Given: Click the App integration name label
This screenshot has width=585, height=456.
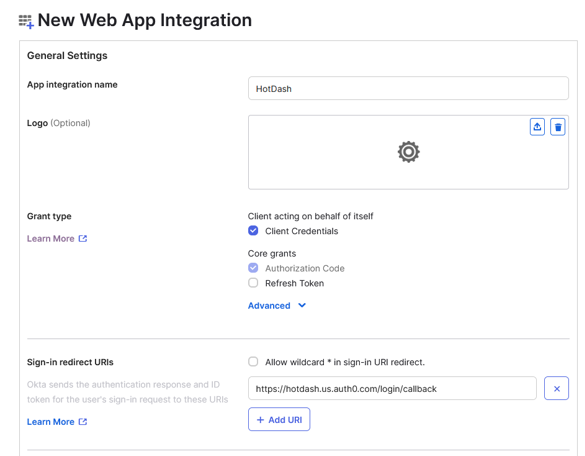Looking at the screenshot, I should click(x=72, y=85).
